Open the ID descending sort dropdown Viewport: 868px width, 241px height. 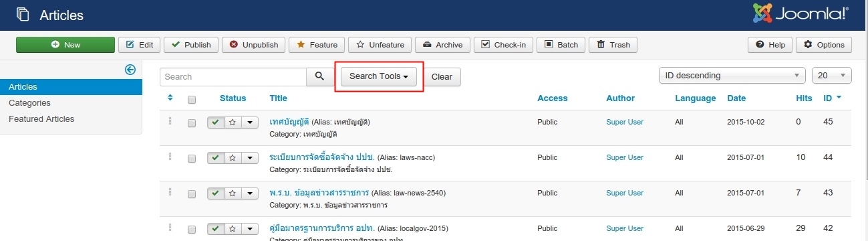click(732, 76)
